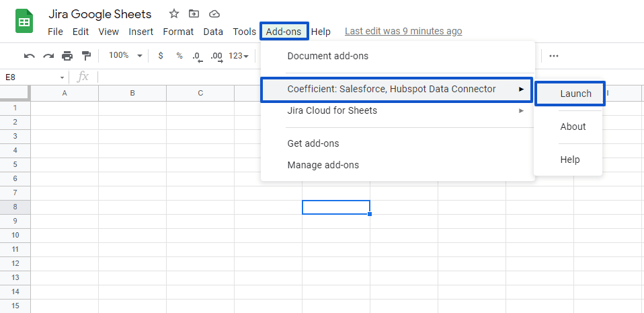Check the cloud save status icon
This screenshot has width=644, height=313.
(214, 14)
